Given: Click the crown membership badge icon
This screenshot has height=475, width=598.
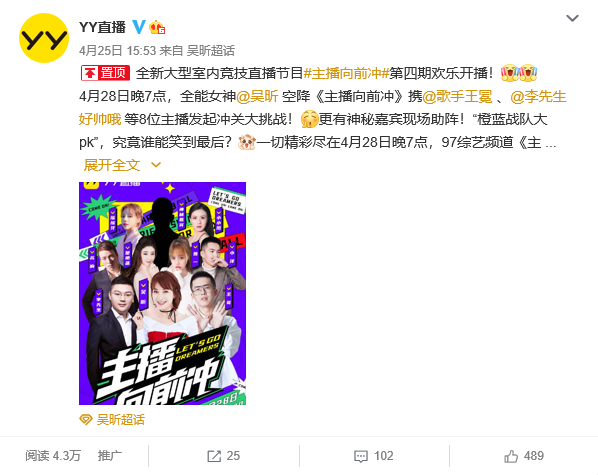Looking at the screenshot, I should (x=157, y=27).
